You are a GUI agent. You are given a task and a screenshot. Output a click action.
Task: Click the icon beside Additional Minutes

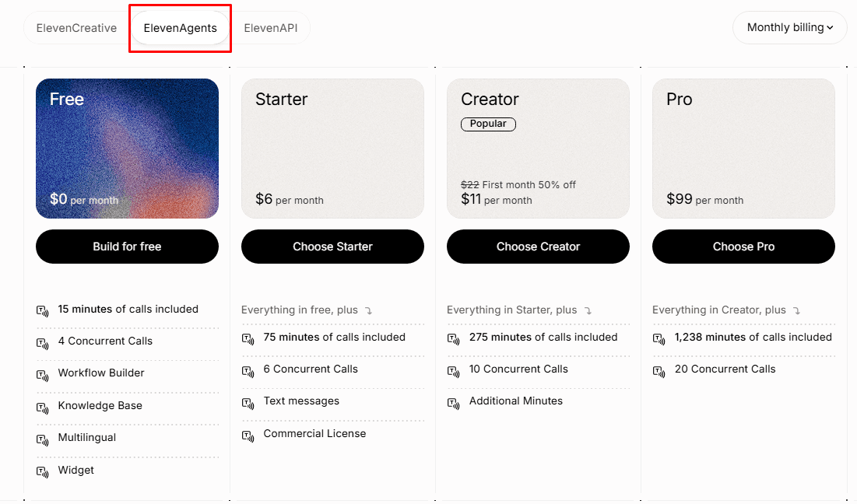(x=454, y=404)
